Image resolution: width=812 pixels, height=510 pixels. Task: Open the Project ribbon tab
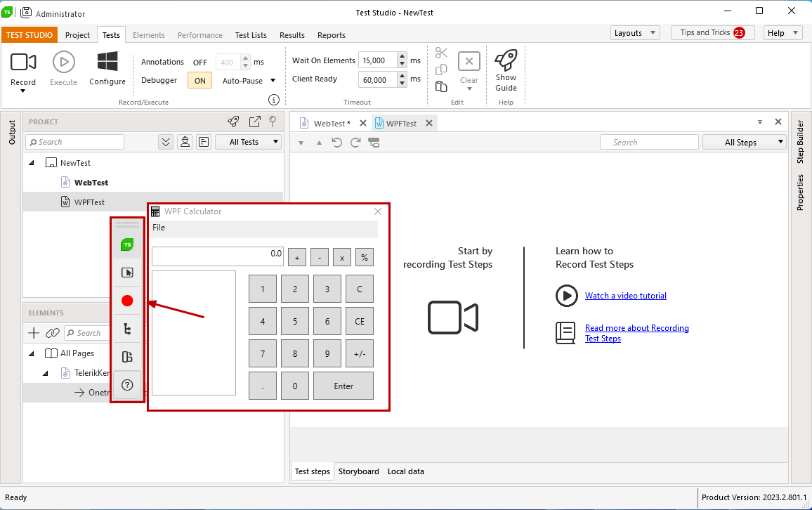(78, 35)
